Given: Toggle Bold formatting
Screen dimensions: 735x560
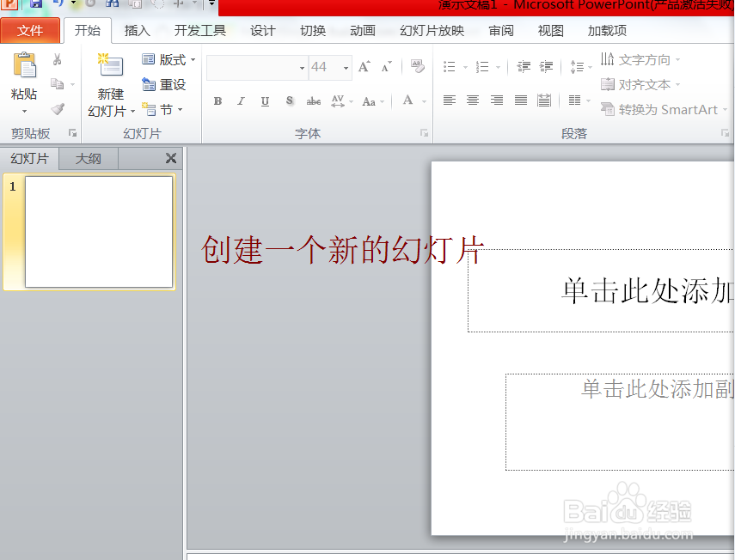Looking at the screenshot, I should click(x=217, y=101).
